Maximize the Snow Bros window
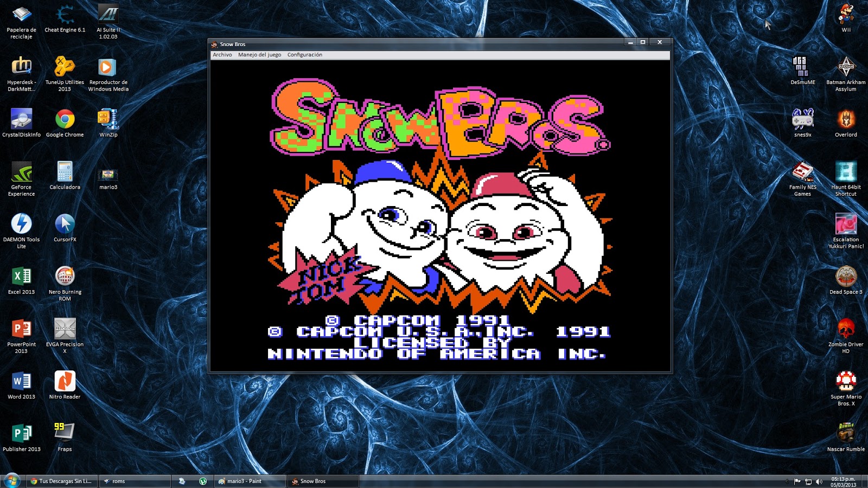 643,42
